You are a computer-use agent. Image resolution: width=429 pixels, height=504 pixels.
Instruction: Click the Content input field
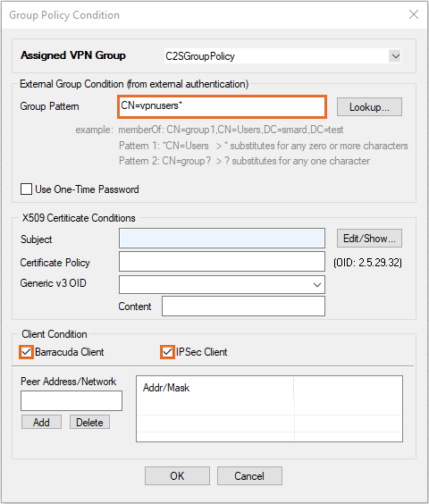click(243, 306)
